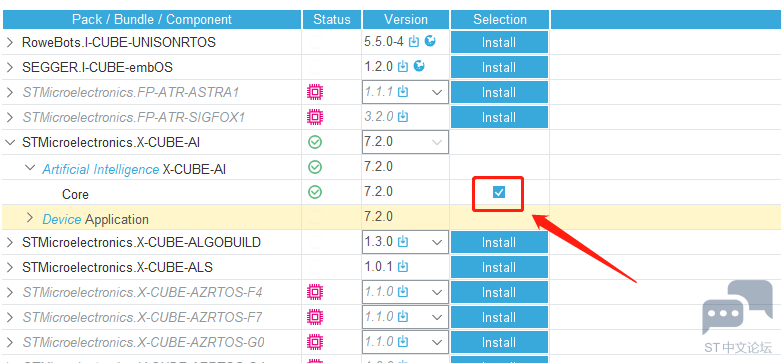Install the X-CUBE-ALS pack
Viewport: 781px width, 363px height.
pyautogui.click(x=499, y=267)
